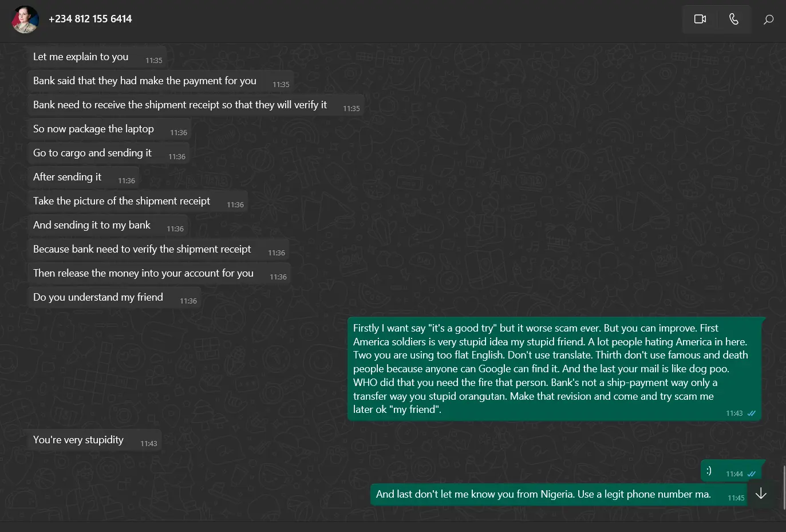
Task: Start a video call with the contact
Action: tap(700, 19)
